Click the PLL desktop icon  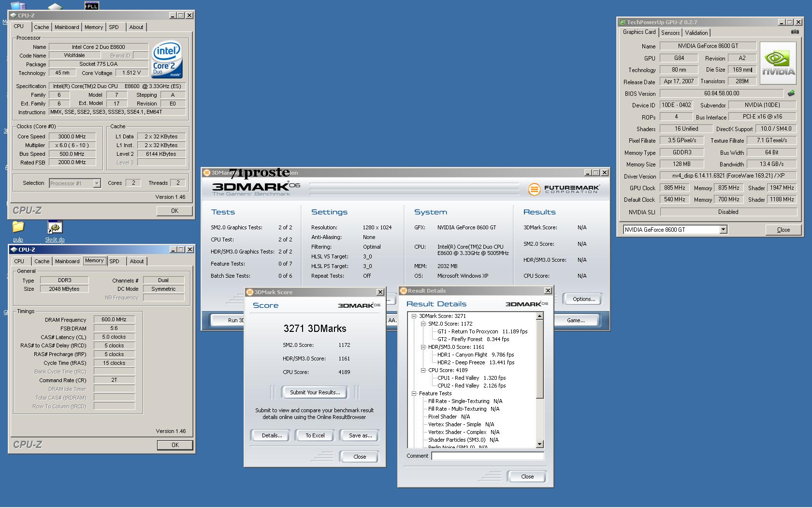[91, 5]
